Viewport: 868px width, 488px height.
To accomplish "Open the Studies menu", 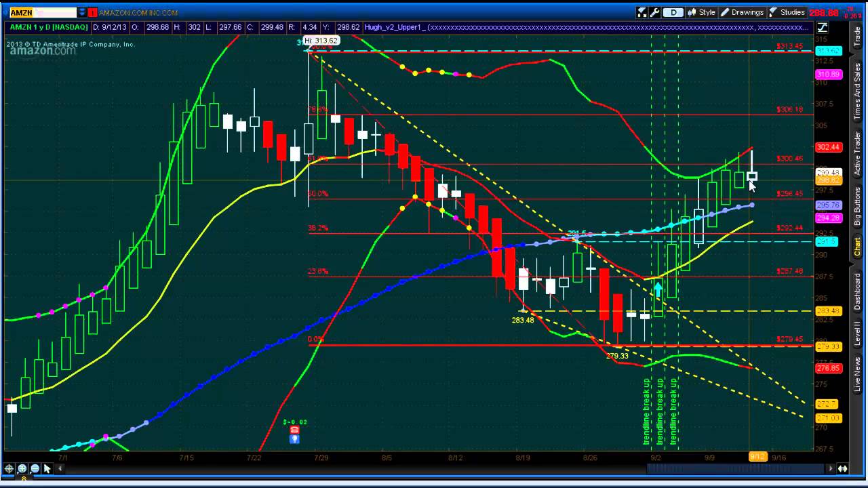I will point(786,12).
